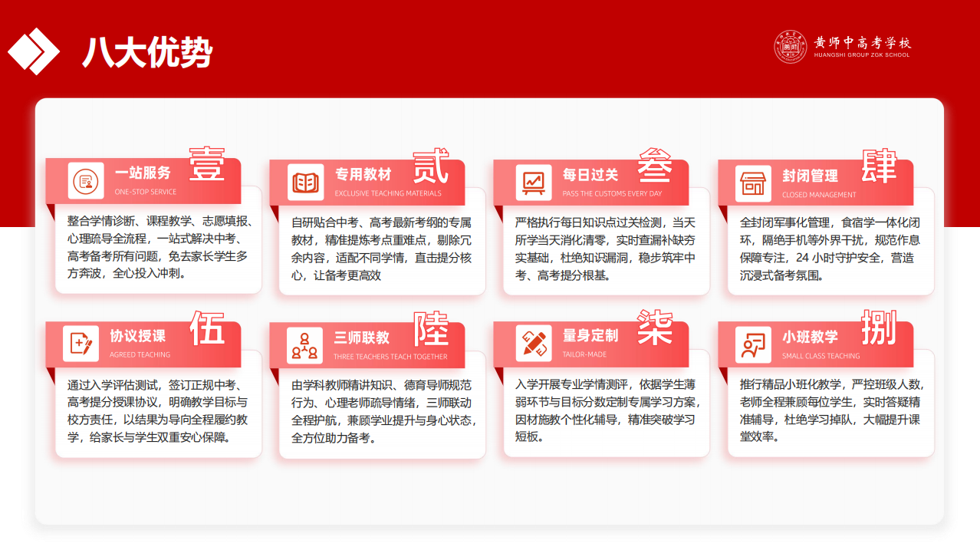Click the AGREED TEACHING subtitle

[140, 354]
